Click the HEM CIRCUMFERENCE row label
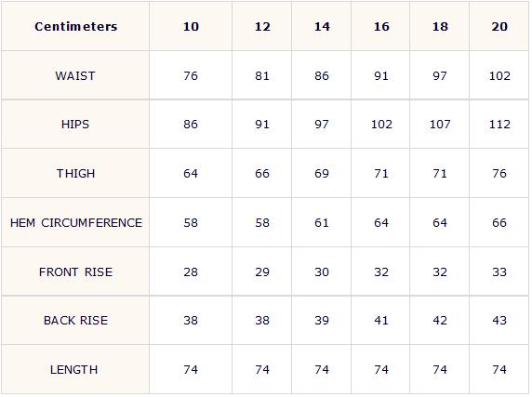 pos(76,223)
